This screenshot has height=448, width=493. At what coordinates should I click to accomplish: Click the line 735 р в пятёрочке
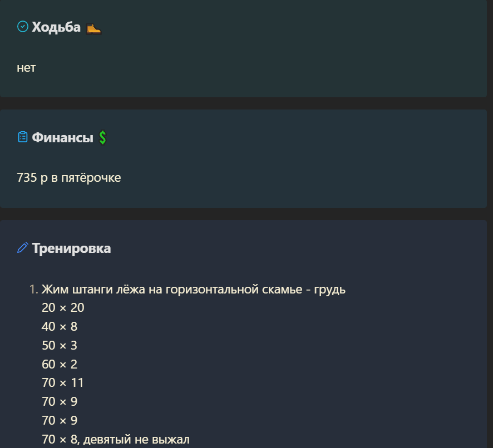pos(69,178)
